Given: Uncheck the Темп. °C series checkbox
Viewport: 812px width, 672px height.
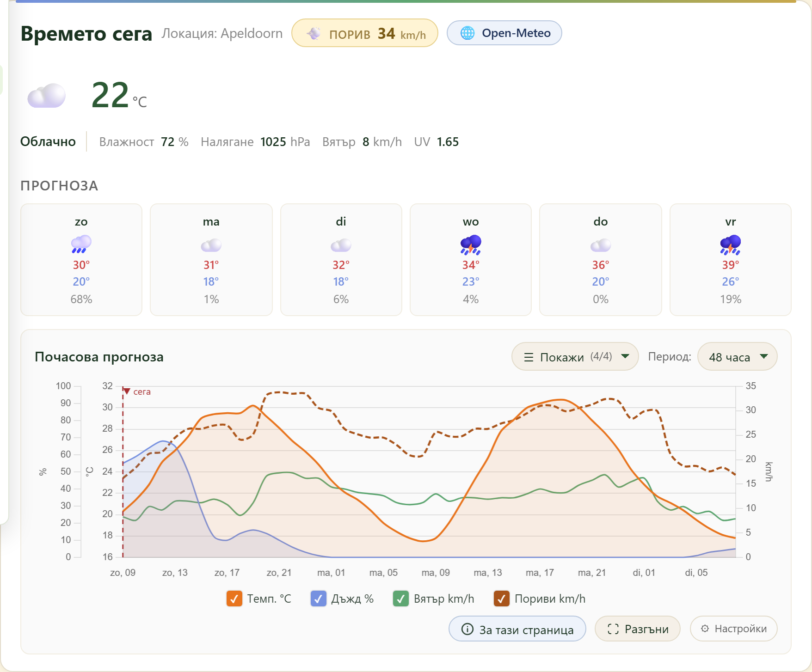Looking at the screenshot, I should pyautogui.click(x=234, y=599).
